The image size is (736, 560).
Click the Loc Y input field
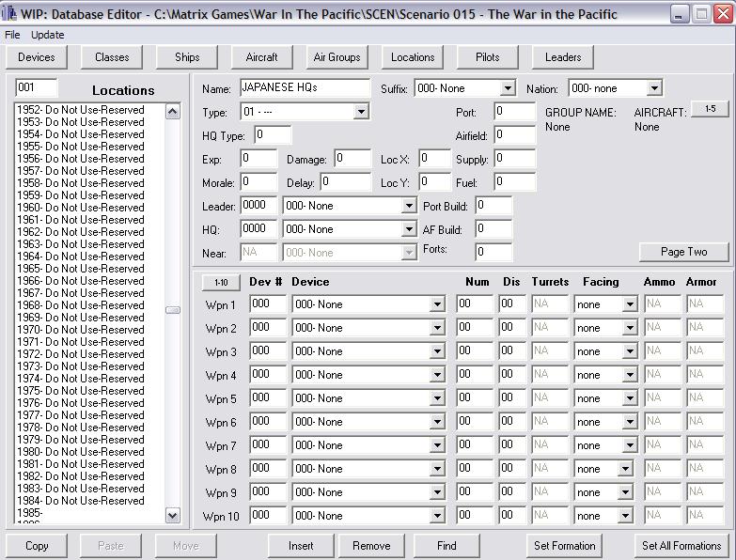434,182
